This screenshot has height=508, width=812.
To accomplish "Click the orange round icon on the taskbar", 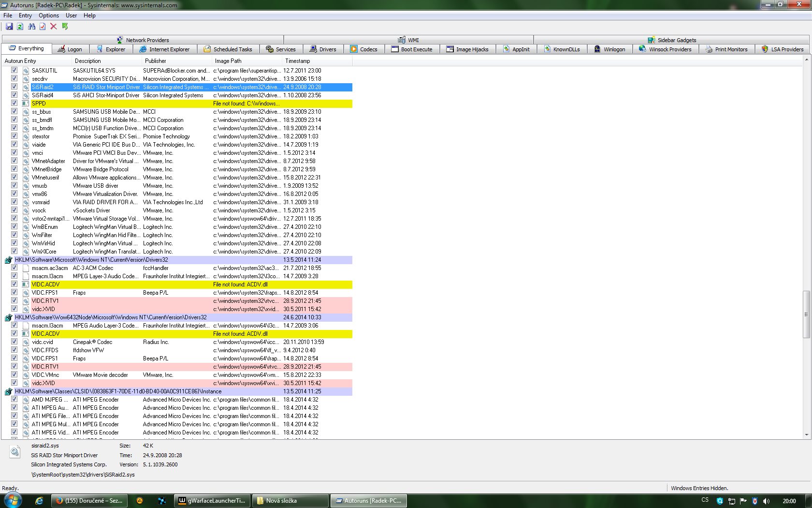I will pyautogui.click(x=140, y=501).
